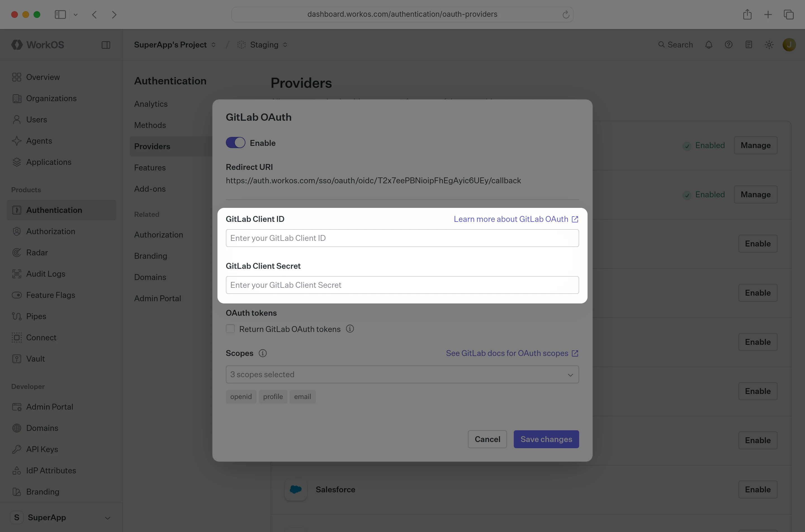Click the Audit Logs icon
This screenshot has width=805, height=532.
(x=16, y=274)
